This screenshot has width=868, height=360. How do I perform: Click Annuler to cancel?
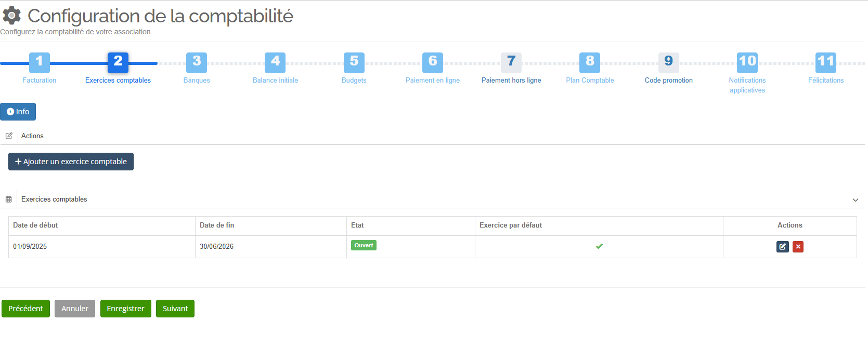[75, 309]
